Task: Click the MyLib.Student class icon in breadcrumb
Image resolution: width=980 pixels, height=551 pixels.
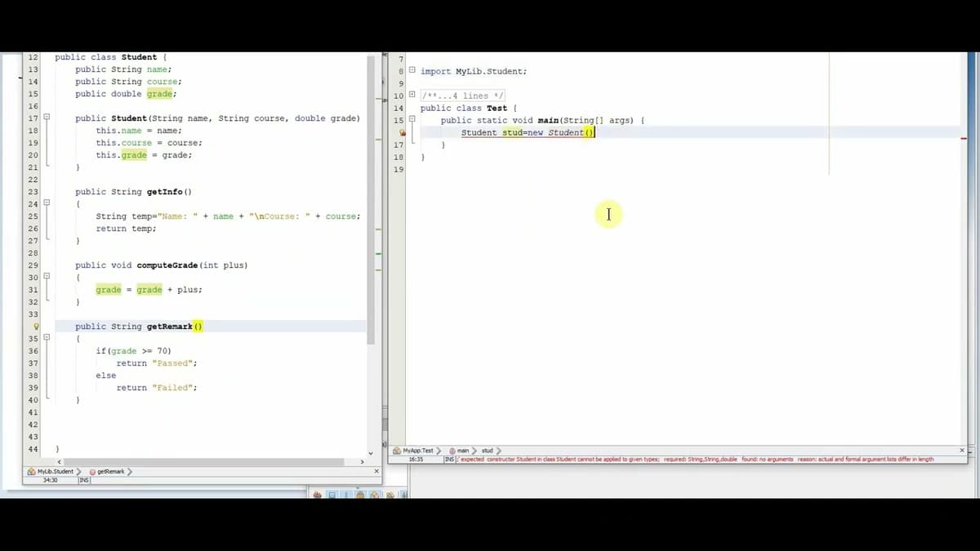Action: (31, 471)
